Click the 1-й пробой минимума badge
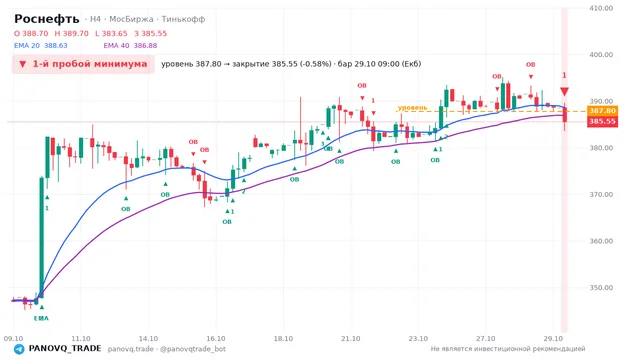 coord(83,64)
